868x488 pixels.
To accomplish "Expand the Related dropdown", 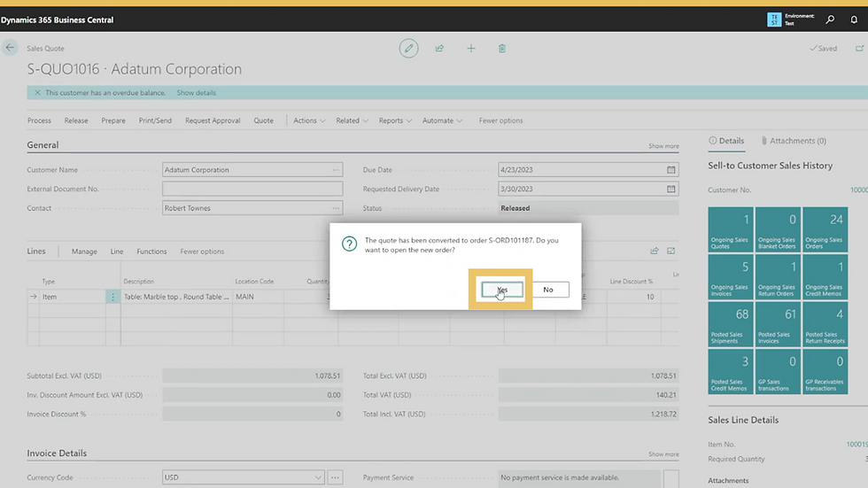I will 352,120.
